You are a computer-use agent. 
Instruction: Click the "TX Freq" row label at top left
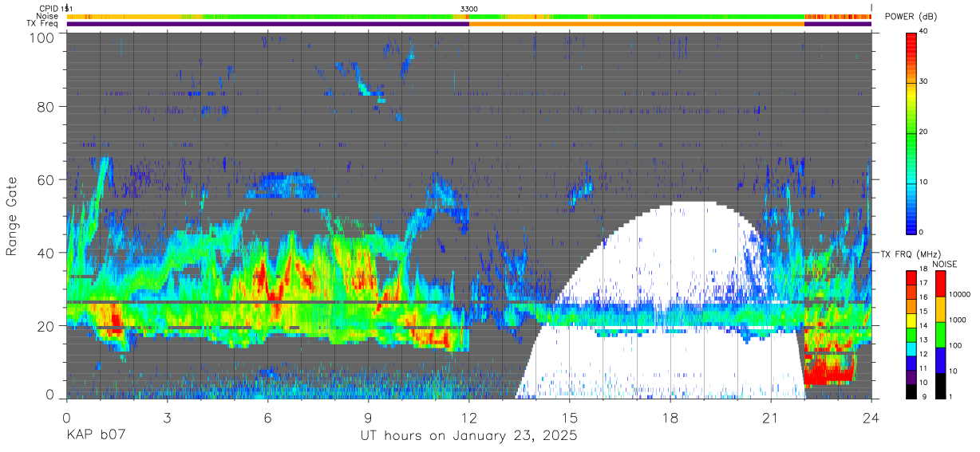42,24
